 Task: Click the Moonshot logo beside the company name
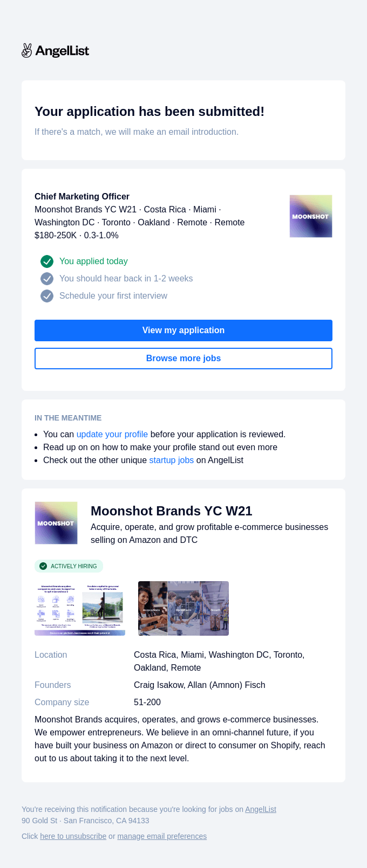56,523
